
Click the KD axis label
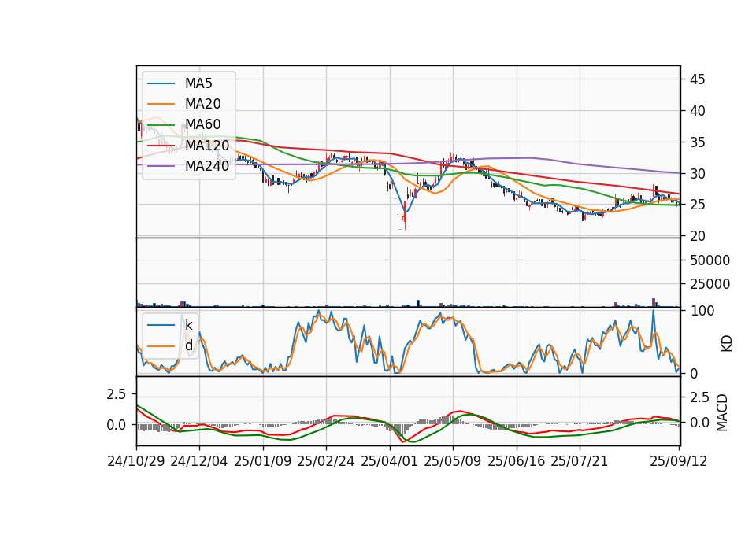click(727, 344)
